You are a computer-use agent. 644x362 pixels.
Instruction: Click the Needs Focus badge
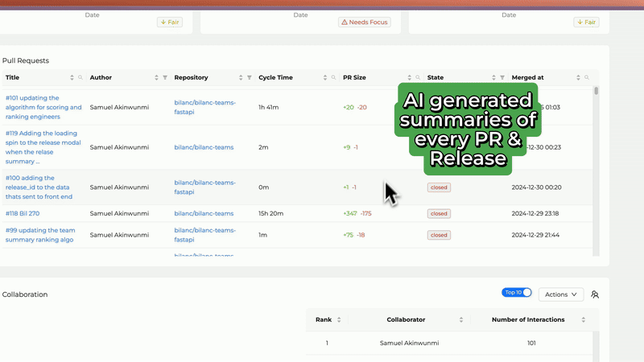click(365, 23)
